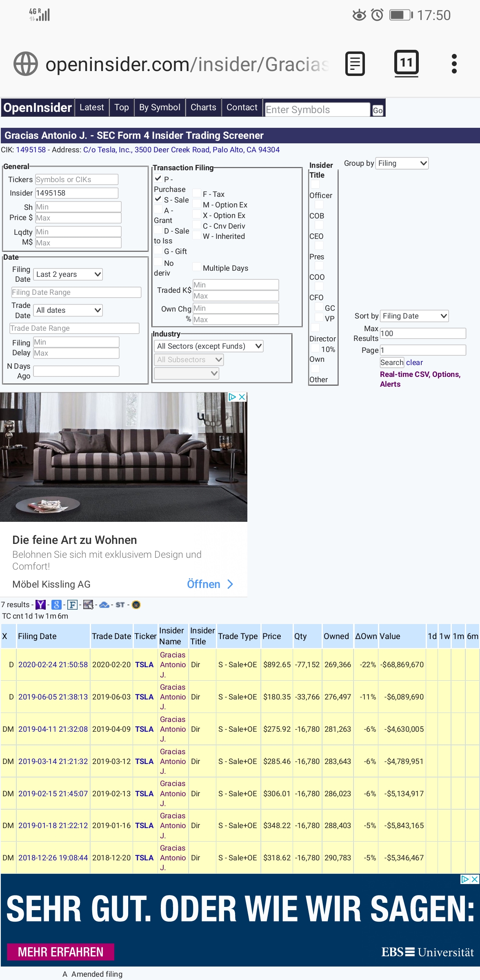Screen dimensions: 480x980
Task: Open the Tesla Deer Creek Road address link
Action: (x=182, y=150)
